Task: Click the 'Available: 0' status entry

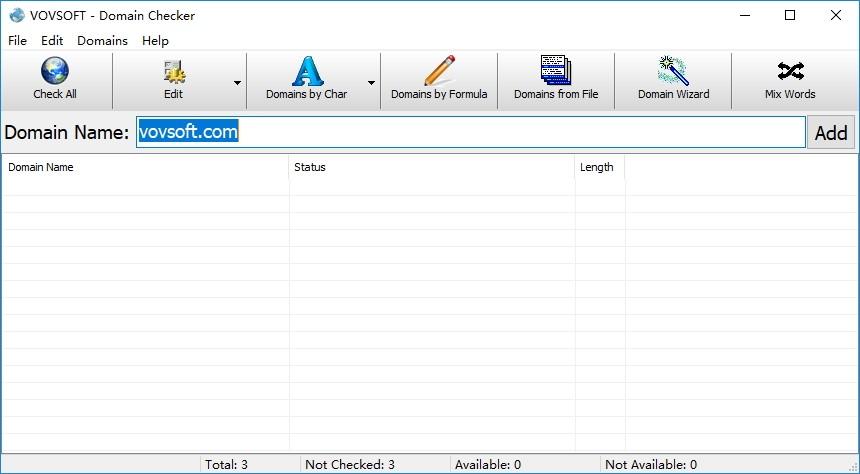Action: coord(488,465)
